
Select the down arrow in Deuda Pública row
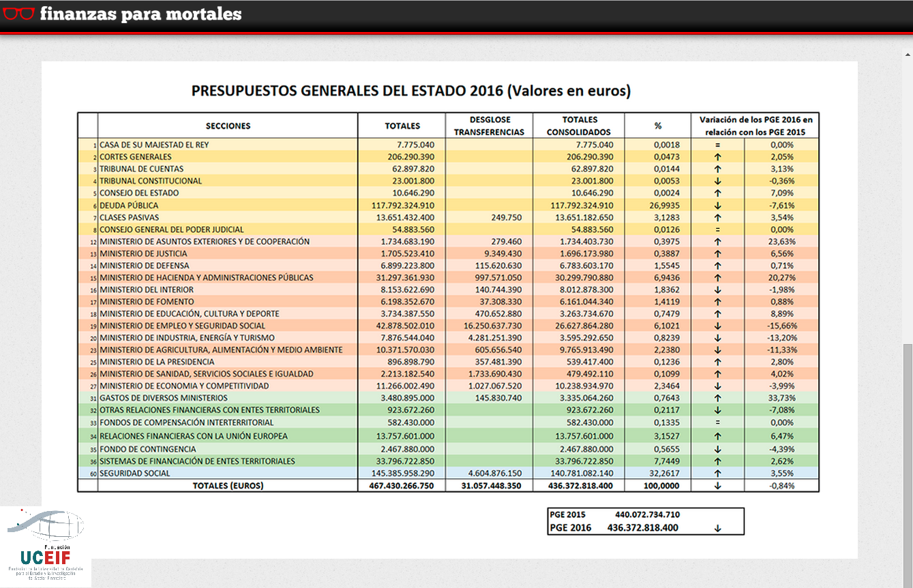[717, 205]
